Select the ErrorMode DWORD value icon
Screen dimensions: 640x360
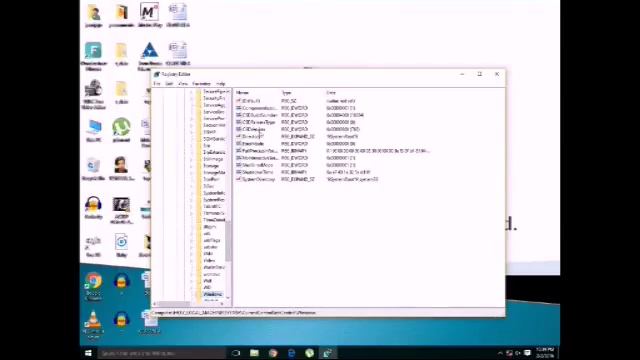239,143
